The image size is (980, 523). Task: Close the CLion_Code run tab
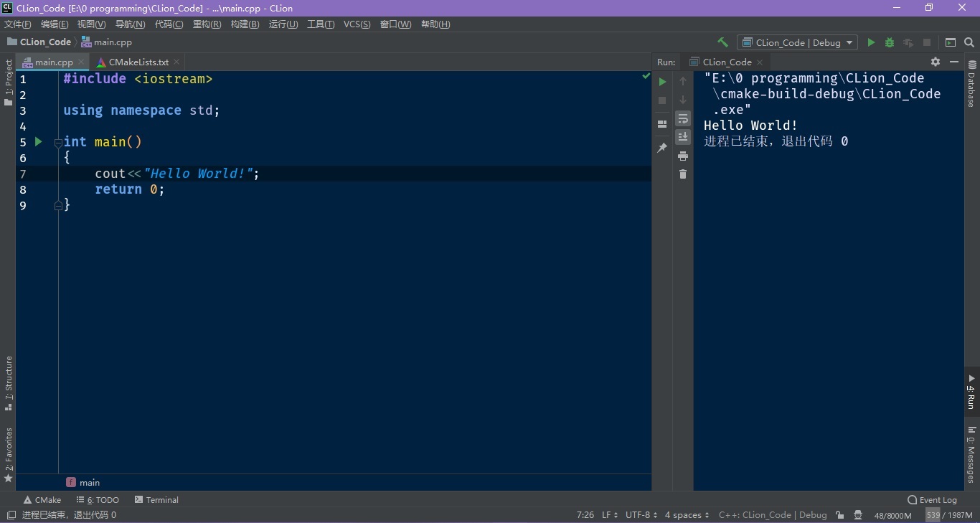760,62
